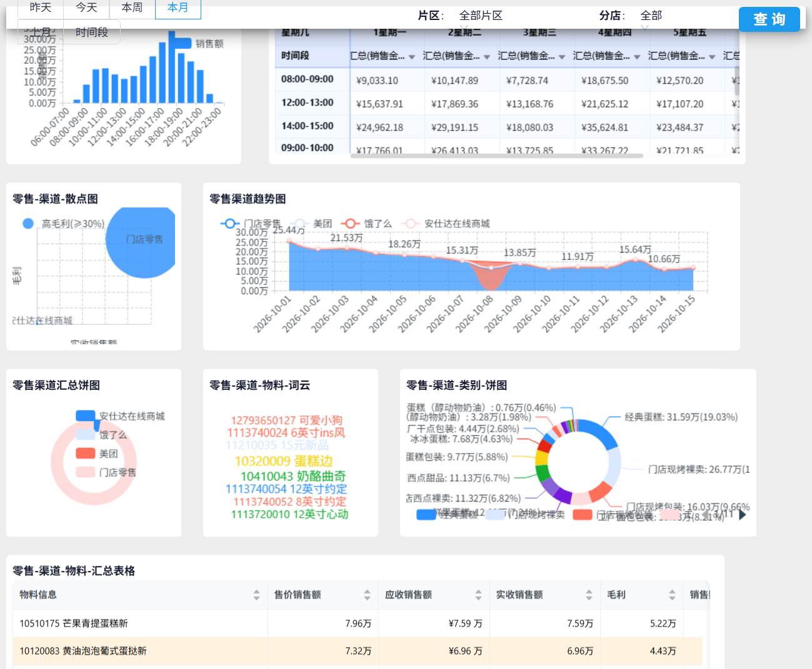The width and height of the screenshot is (812, 669).
Task: Select the 本月 date tab
Action: 178,8
